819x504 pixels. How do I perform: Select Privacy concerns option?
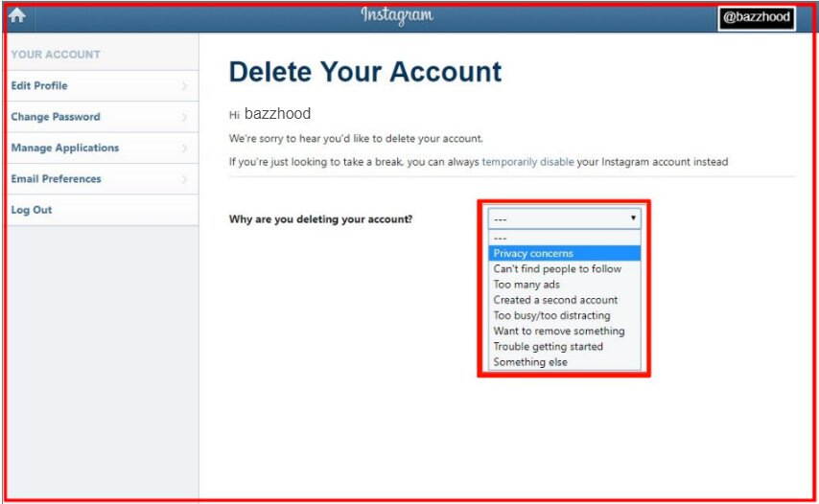point(564,253)
